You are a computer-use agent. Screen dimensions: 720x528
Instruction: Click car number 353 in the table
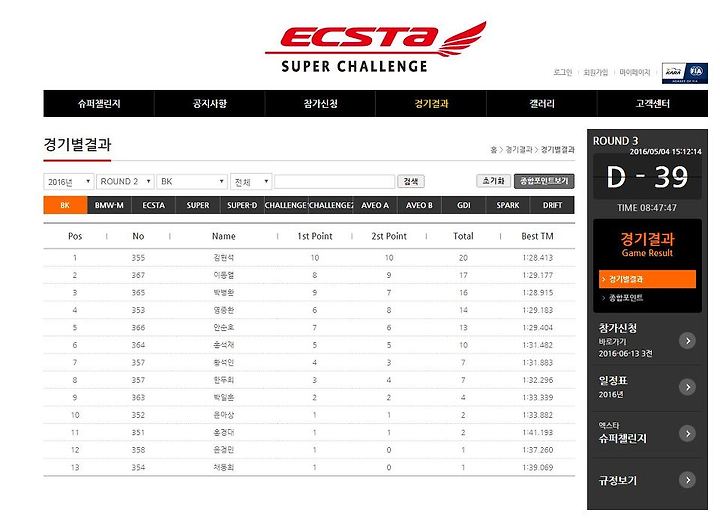[x=138, y=310]
